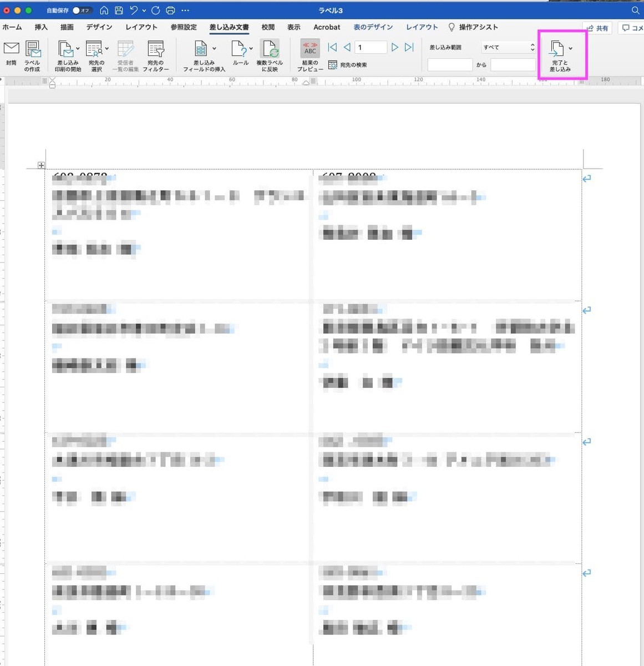Click the undo icon
This screenshot has height=666, width=644.
pos(134,10)
